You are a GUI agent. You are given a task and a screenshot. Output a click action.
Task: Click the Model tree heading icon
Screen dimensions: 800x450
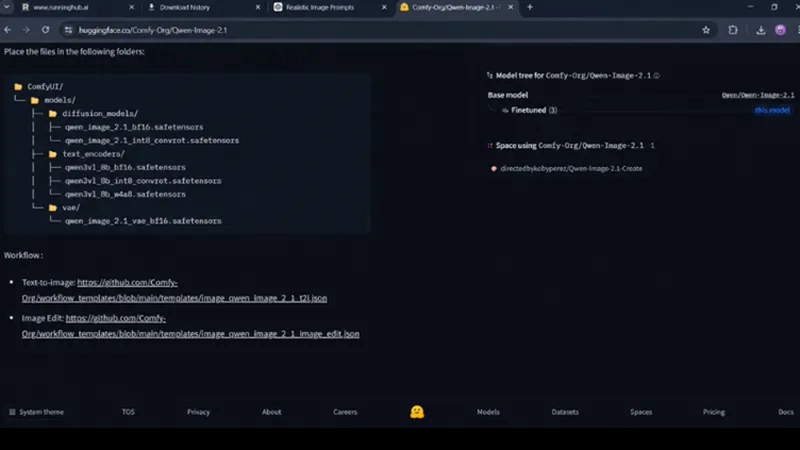point(490,76)
